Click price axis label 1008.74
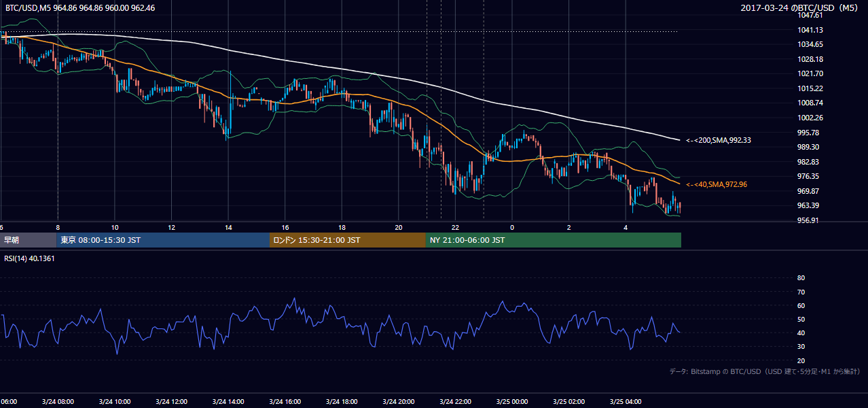868x408 pixels. click(811, 103)
